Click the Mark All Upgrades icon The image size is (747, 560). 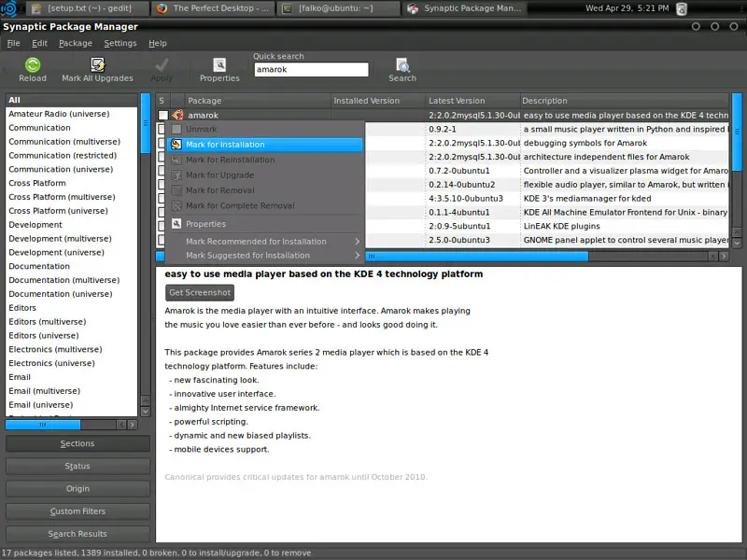[x=98, y=64]
